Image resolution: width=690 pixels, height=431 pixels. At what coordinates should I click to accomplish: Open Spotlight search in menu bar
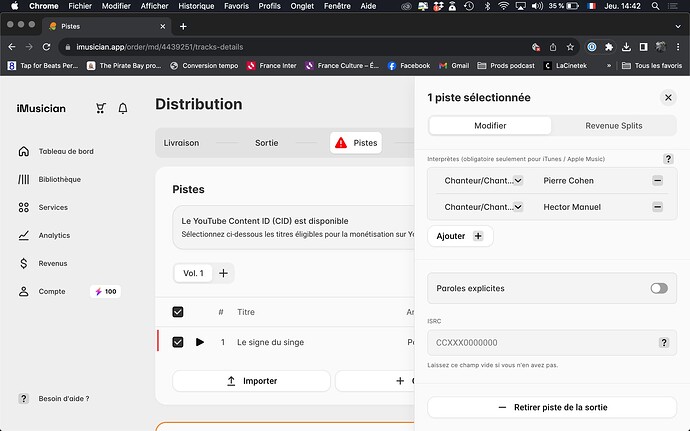[x=655, y=6]
